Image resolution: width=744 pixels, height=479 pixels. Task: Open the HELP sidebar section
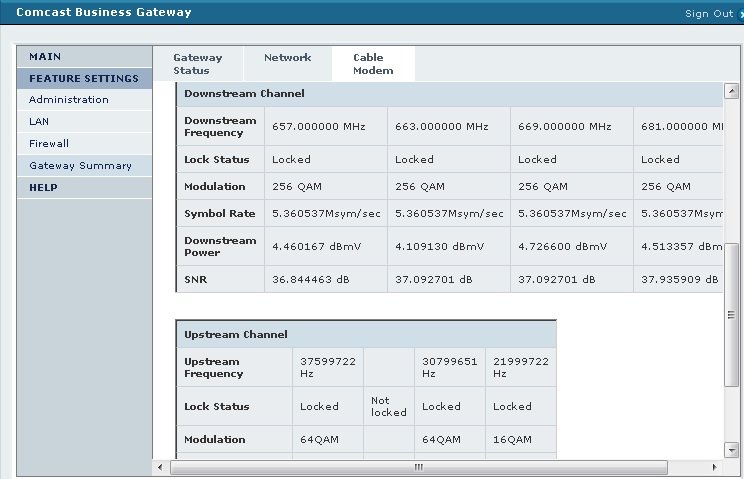pos(43,188)
